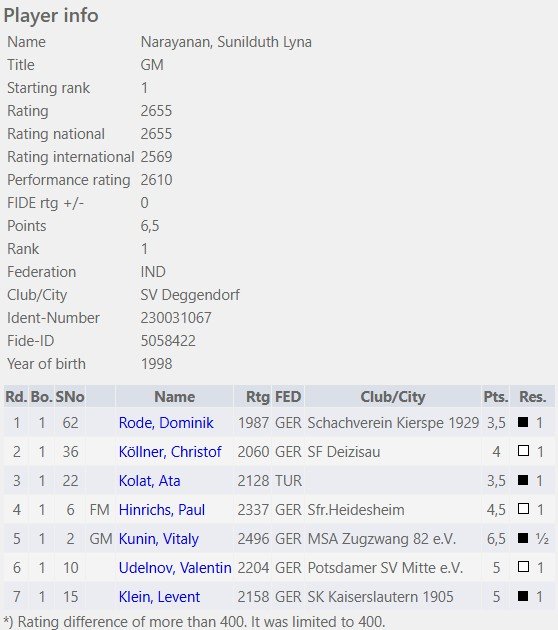The height and width of the screenshot is (630, 558).
Task: Click the Fide-ID value 5058422
Action: [168, 341]
